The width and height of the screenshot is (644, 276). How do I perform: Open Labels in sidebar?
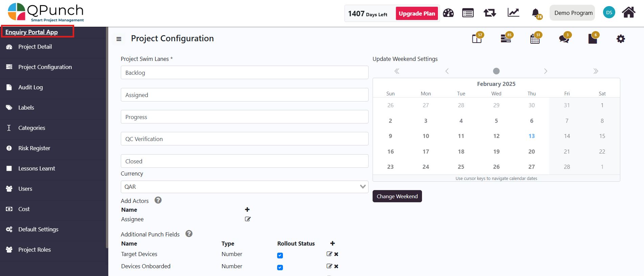coord(53,108)
